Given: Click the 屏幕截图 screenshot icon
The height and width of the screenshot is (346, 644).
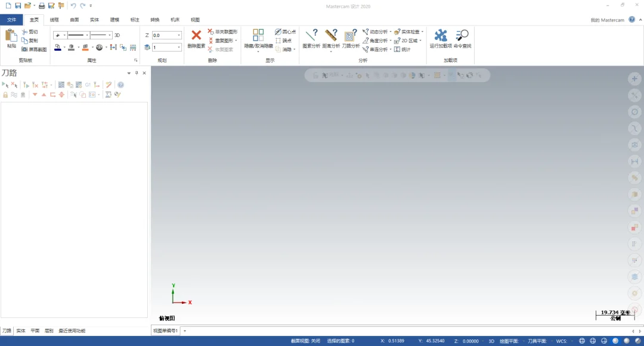Looking at the screenshot, I should point(24,49).
